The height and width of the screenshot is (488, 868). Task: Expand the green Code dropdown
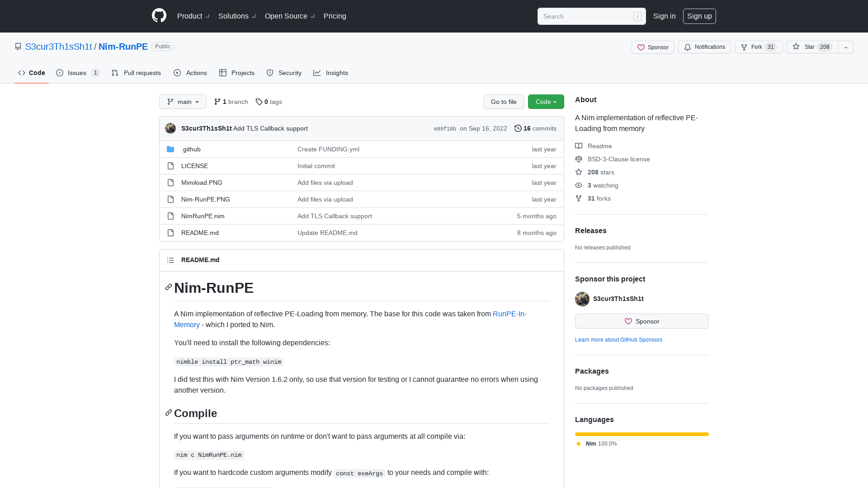(546, 102)
